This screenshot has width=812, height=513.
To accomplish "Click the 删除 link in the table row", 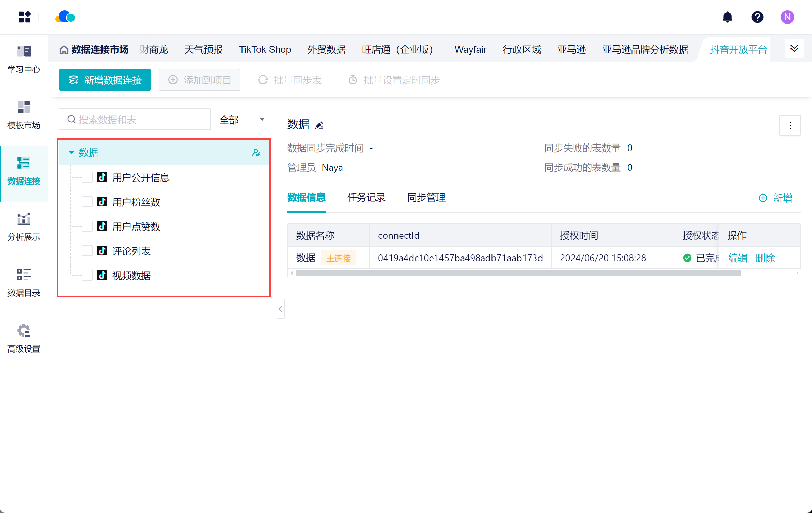I will 765,258.
